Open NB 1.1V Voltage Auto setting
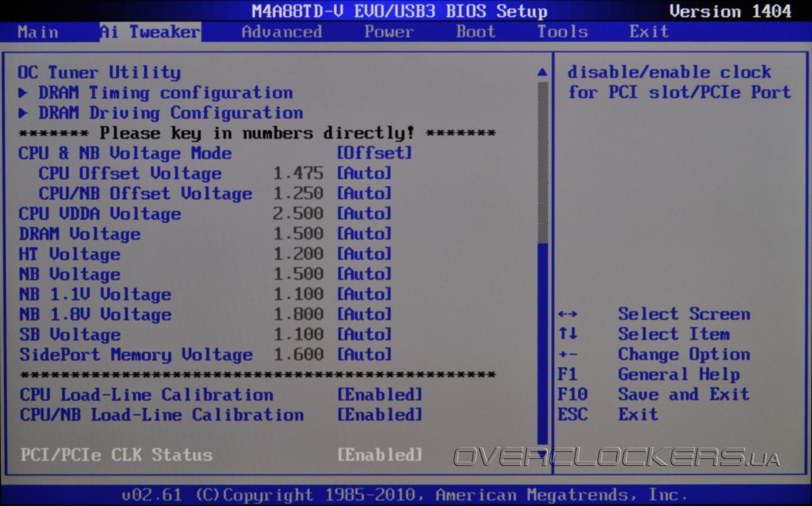812x506 pixels. [364, 295]
